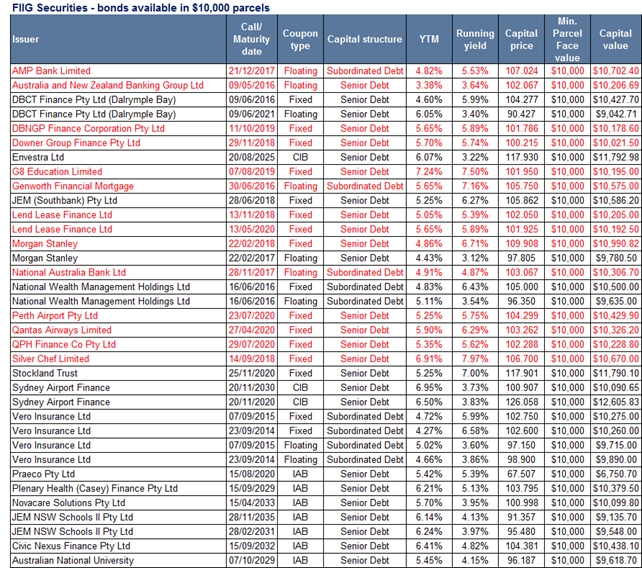Select the 28/11/2035 JEM NSW Schools date
Screen dimensions: 642x568
(252, 517)
